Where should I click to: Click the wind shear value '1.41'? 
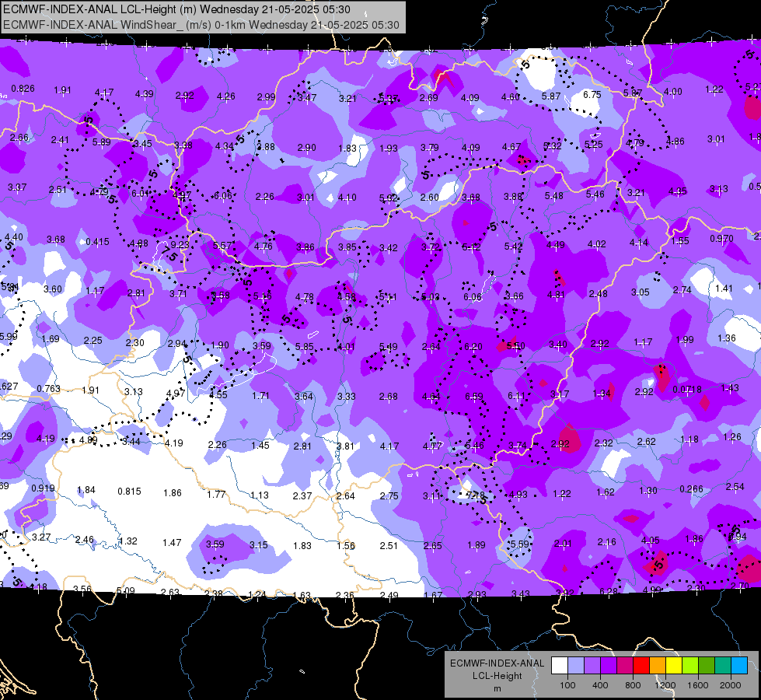[x=724, y=289]
